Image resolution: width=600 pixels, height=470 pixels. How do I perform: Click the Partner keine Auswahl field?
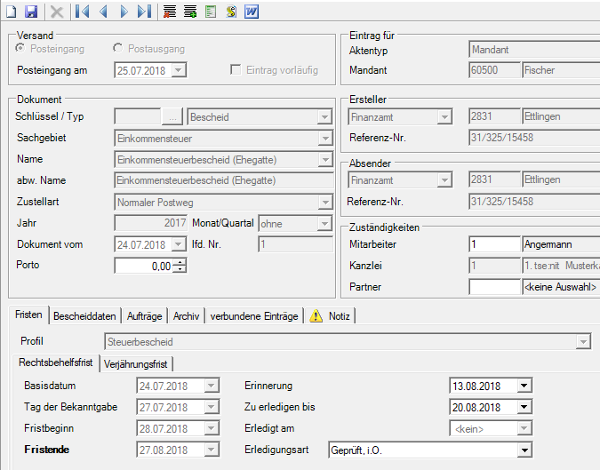coord(561,287)
